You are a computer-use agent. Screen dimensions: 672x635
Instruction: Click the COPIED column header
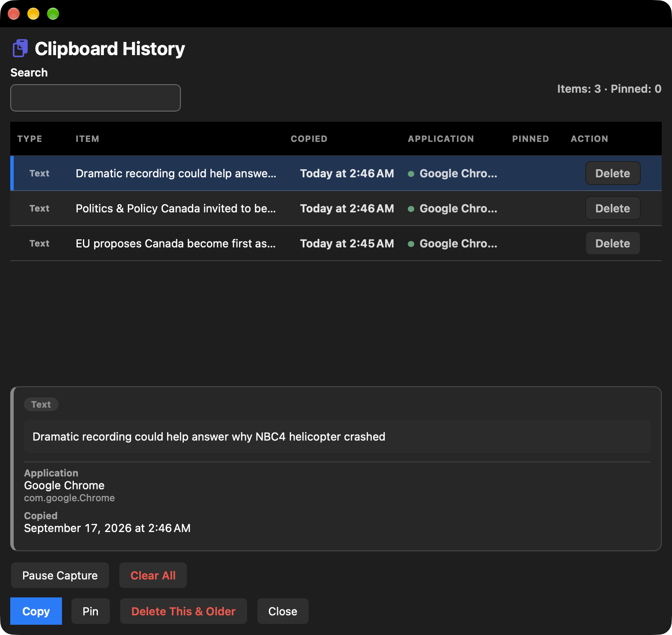(309, 139)
